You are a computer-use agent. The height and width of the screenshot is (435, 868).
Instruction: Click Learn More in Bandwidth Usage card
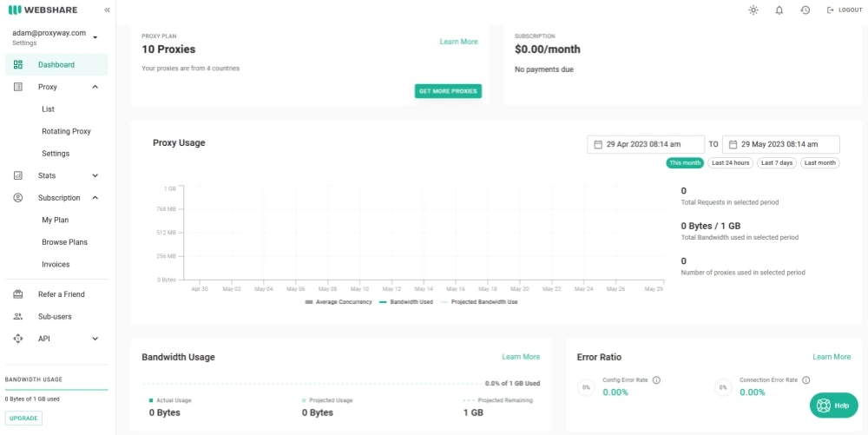521,357
